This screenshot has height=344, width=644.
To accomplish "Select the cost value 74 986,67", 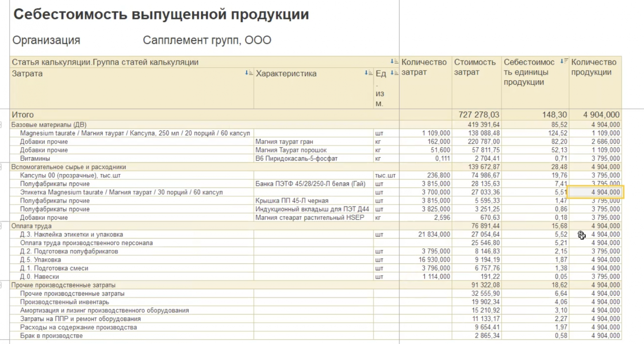I will click(x=485, y=175).
